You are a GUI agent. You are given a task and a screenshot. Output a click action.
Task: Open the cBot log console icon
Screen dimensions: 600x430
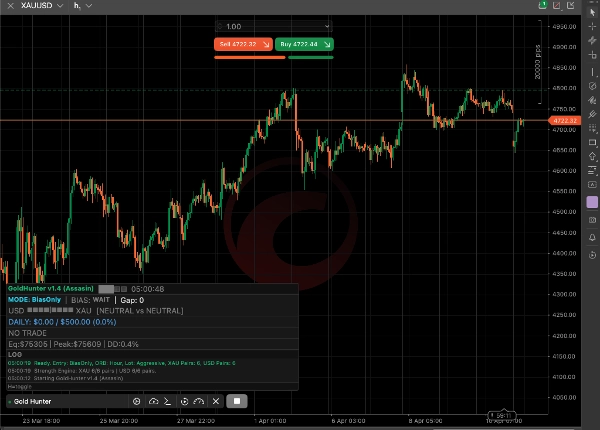(168, 401)
